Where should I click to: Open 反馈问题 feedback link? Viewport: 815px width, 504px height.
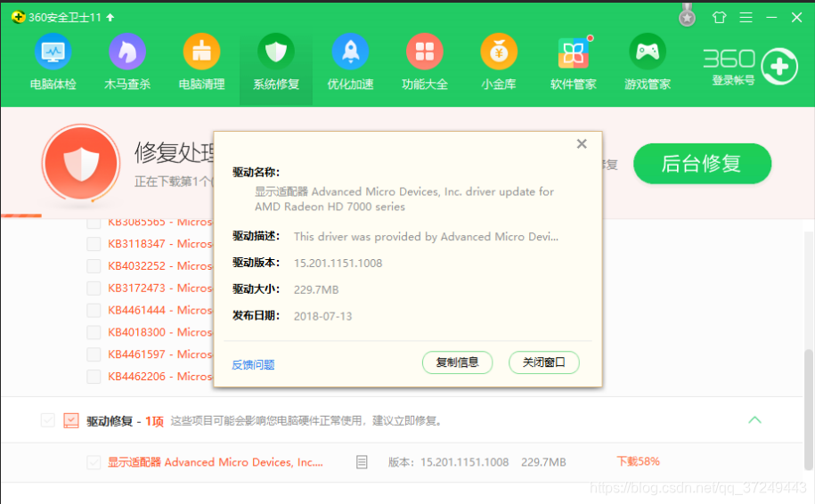pos(253,365)
